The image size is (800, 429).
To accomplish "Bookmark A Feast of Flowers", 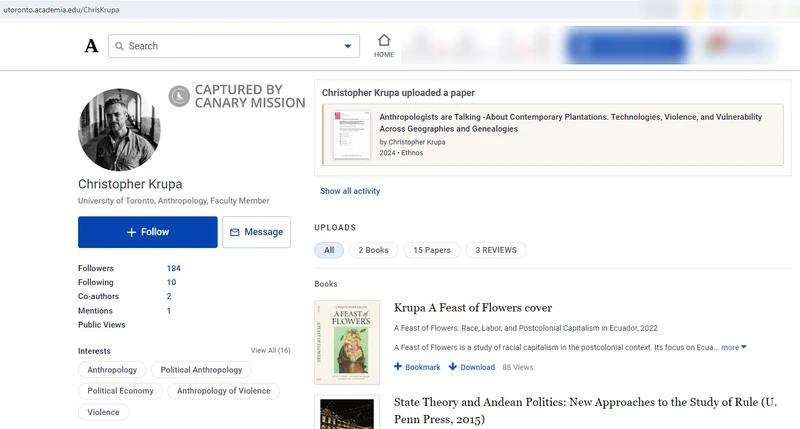I will (x=417, y=367).
